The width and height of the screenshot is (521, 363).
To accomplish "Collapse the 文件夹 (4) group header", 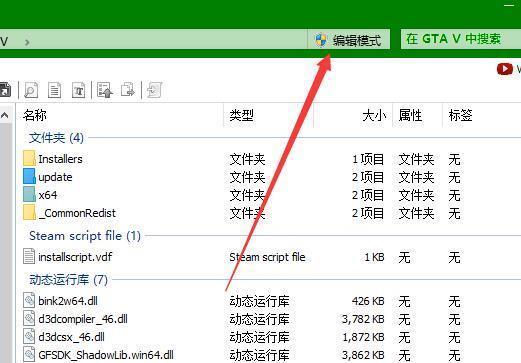I will point(56,138).
